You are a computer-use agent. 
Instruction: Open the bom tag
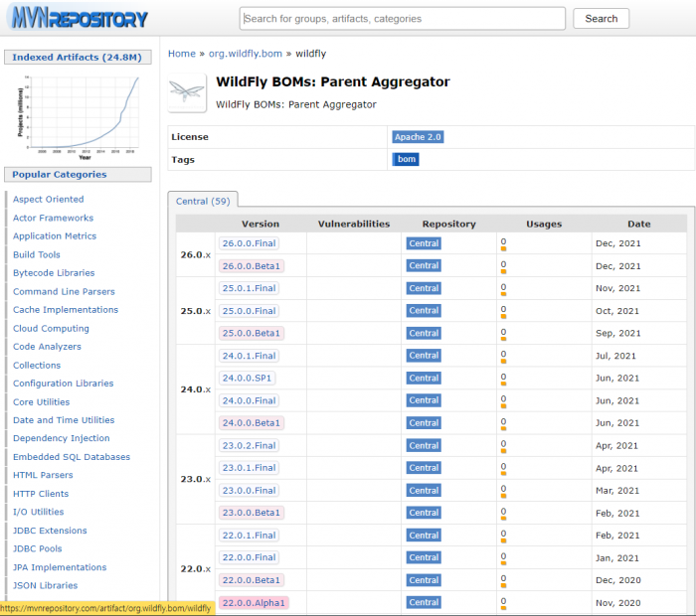click(x=406, y=159)
